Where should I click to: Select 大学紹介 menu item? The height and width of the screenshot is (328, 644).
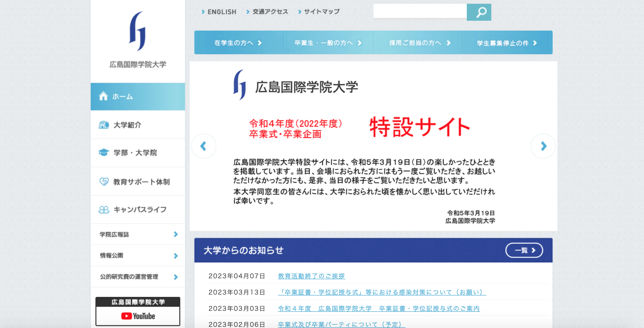click(138, 125)
